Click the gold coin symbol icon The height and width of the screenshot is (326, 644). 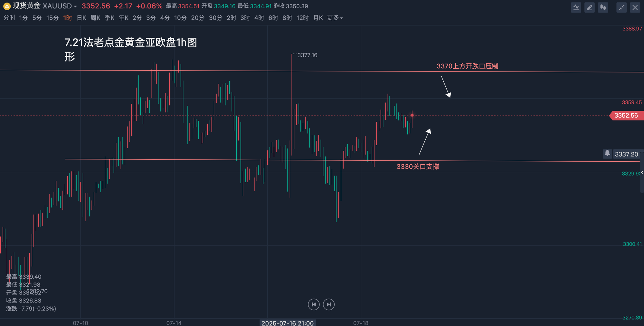[7, 6]
